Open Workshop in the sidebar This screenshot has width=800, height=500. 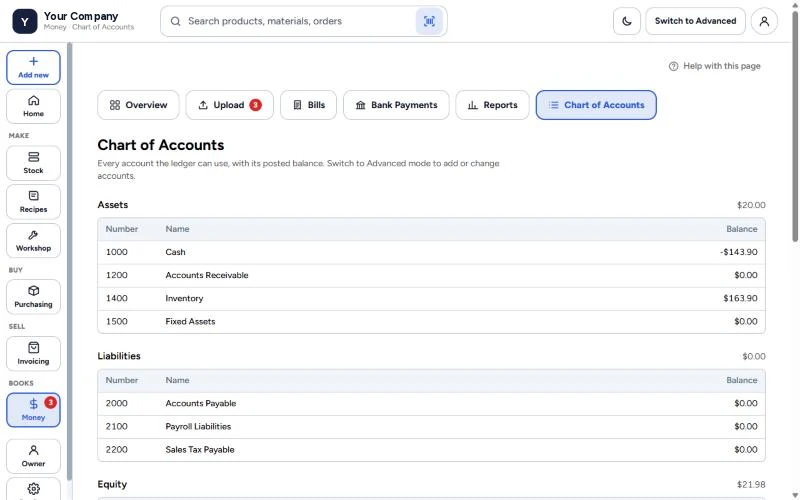(33, 241)
